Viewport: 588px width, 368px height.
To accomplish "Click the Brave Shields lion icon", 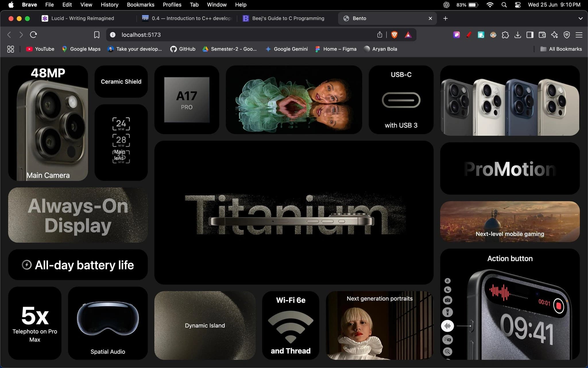I will [394, 35].
